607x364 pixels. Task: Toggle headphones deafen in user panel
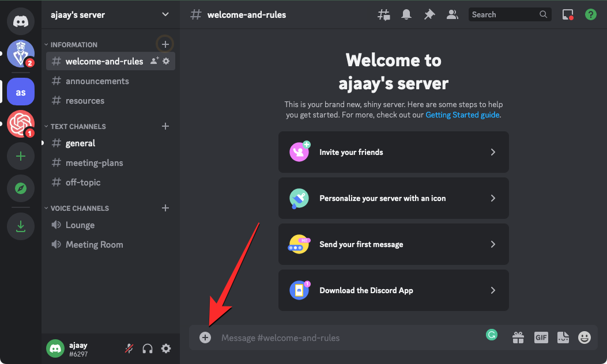point(148,348)
